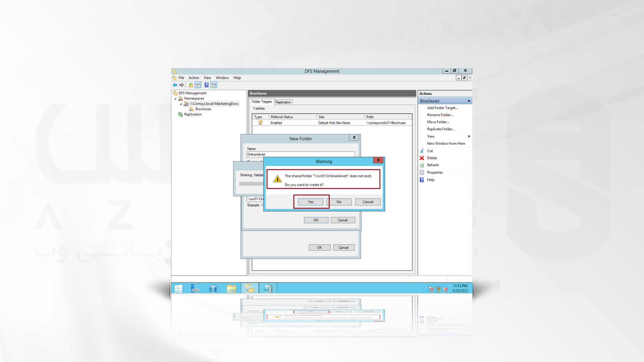The width and height of the screenshot is (644, 362).
Task: Click the Up one level toolbar icon
Action: click(191, 85)
